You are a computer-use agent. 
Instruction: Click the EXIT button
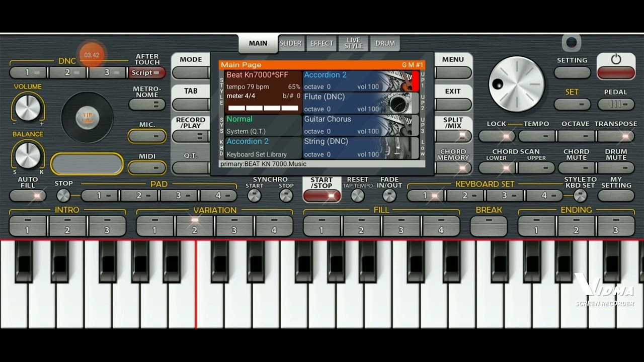point(453,105)
